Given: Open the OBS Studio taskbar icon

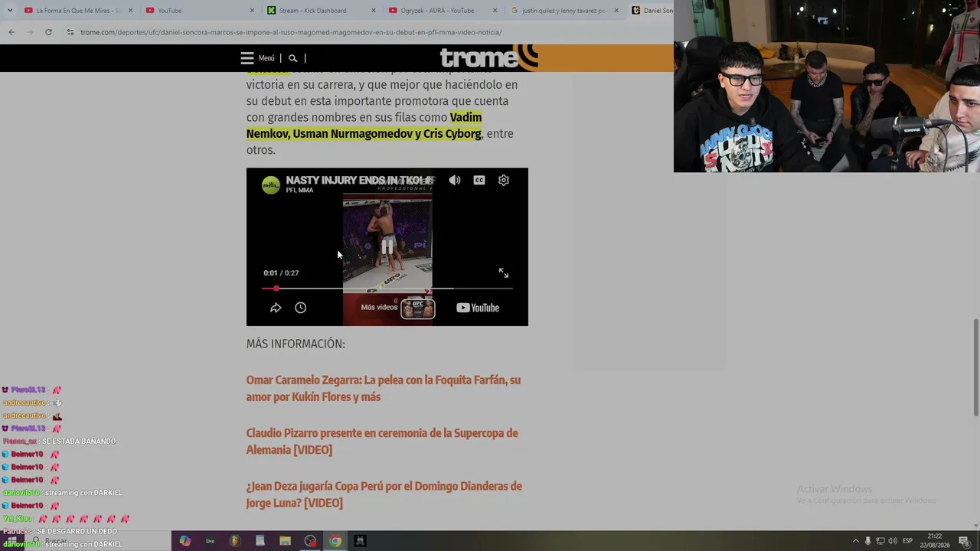Looking at the screenshot, I should point(310,541).
